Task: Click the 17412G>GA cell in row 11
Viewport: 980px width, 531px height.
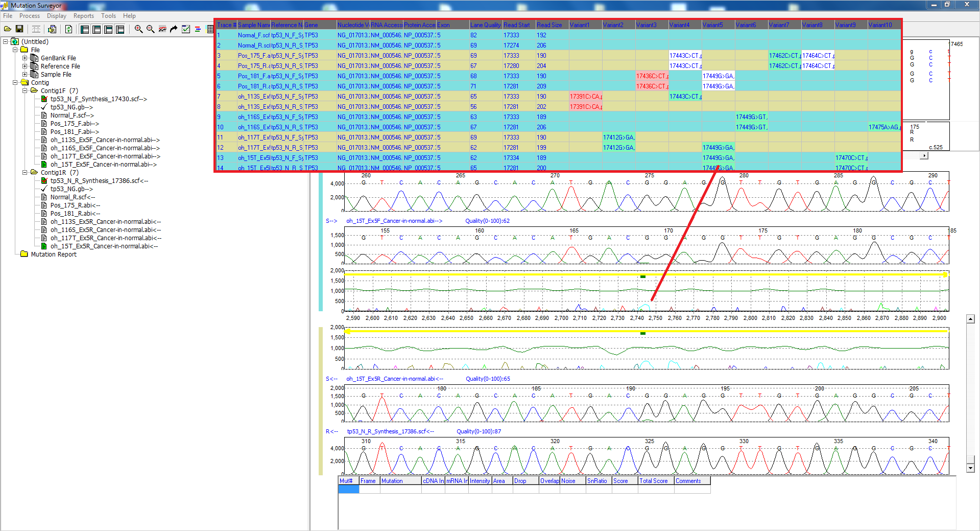Action: 618,137
